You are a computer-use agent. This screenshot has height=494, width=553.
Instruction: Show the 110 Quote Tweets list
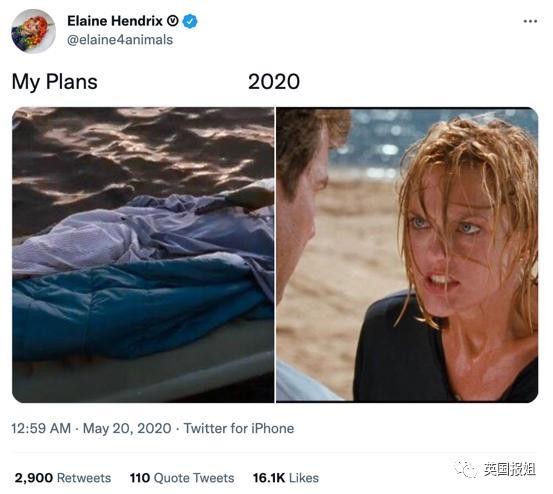(x=182, y=478)
